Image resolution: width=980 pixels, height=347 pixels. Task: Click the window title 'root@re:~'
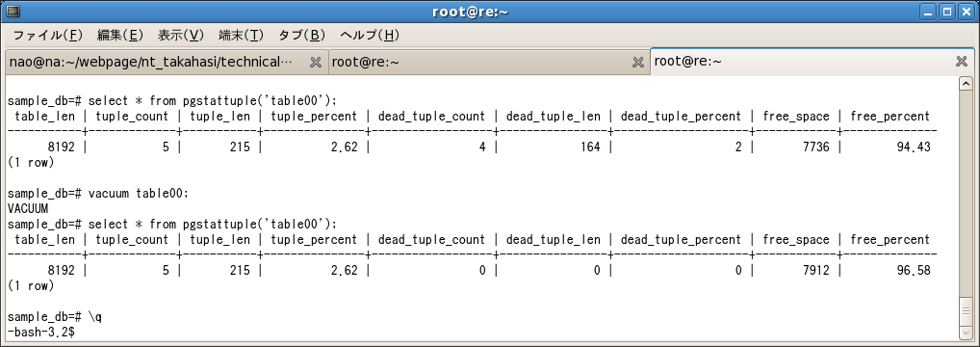pyautogui.click(x=470, y=12)
